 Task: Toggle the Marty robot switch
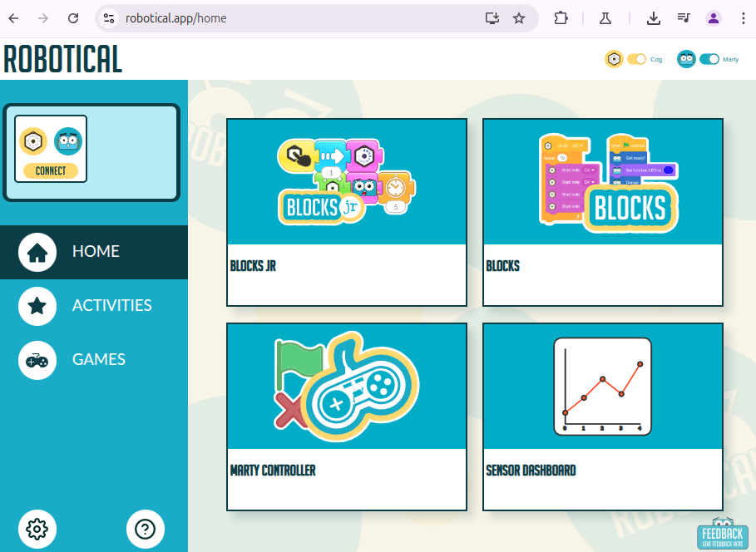(709, 59)
